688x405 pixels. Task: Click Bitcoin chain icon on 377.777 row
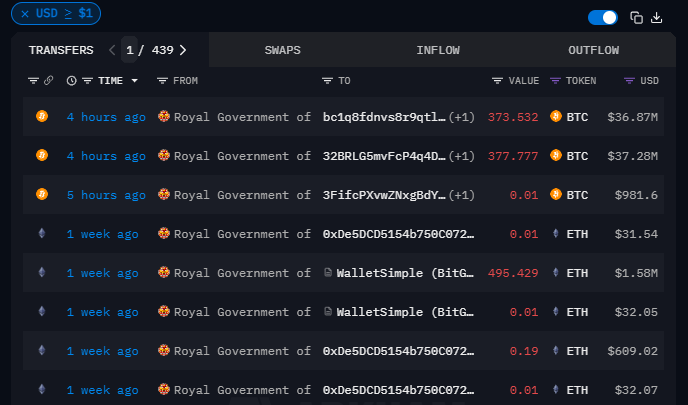(42, 155)
